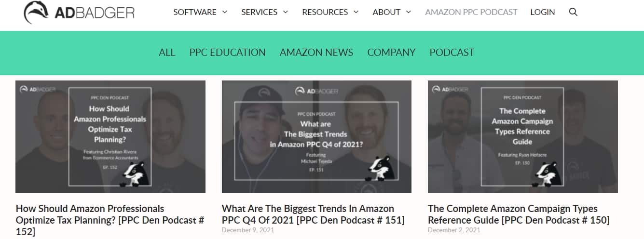Image resolution: width=644 pixels, height=239 pixels.
Task: Open the Biggest Trends Q4 2021 thumbnail
Action: (316, 136)
